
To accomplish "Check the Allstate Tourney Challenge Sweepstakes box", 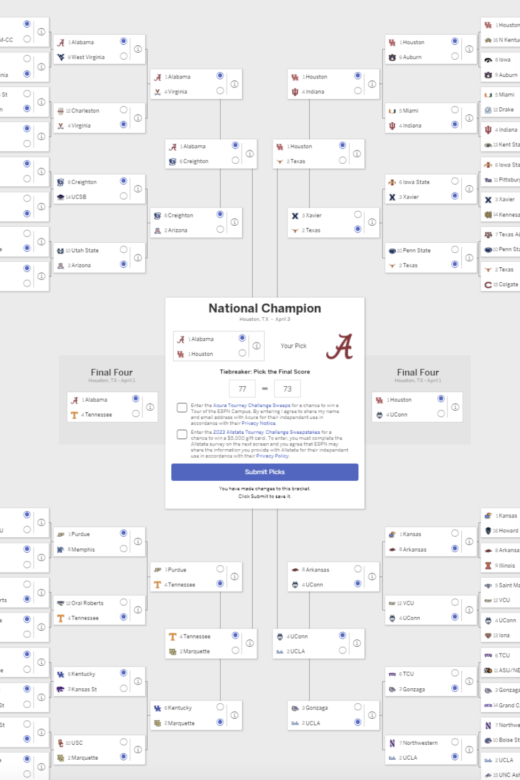I will (182, 434).
